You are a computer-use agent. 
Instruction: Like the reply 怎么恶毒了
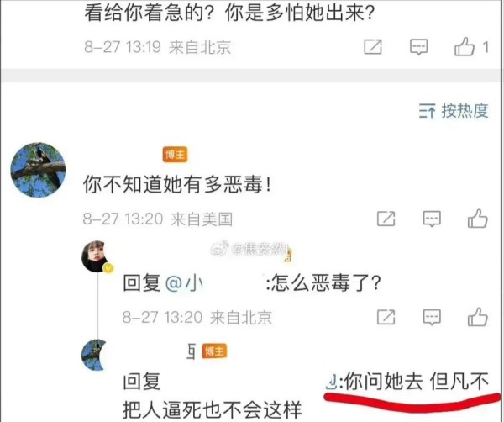[477, 316]
